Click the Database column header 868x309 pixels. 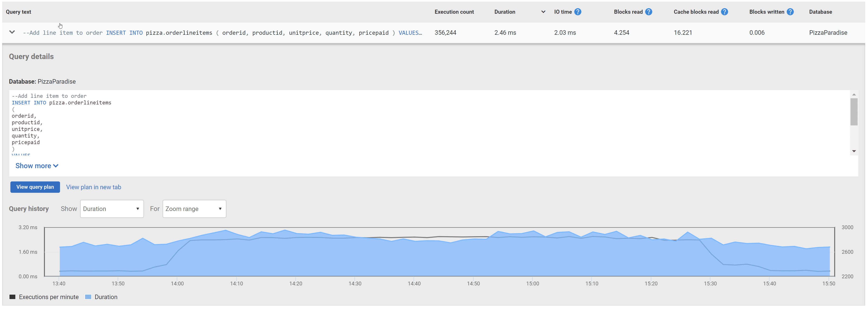[820, 11]
